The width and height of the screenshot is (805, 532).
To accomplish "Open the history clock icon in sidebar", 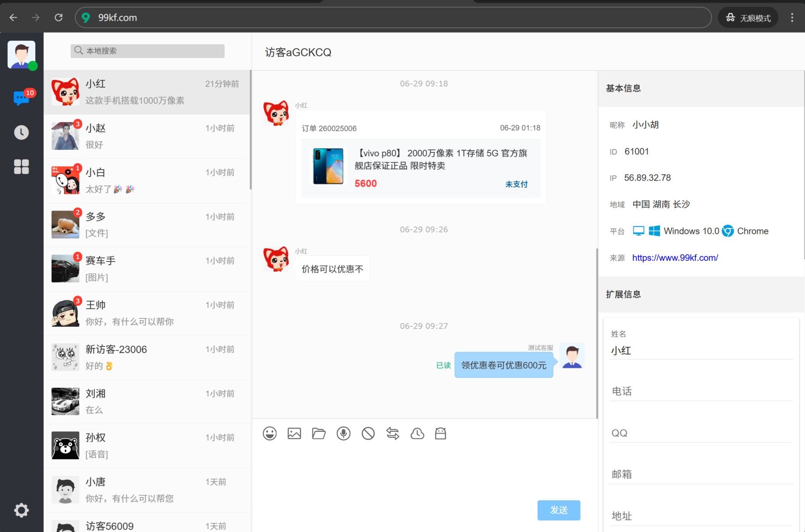I will click(21, 132).
